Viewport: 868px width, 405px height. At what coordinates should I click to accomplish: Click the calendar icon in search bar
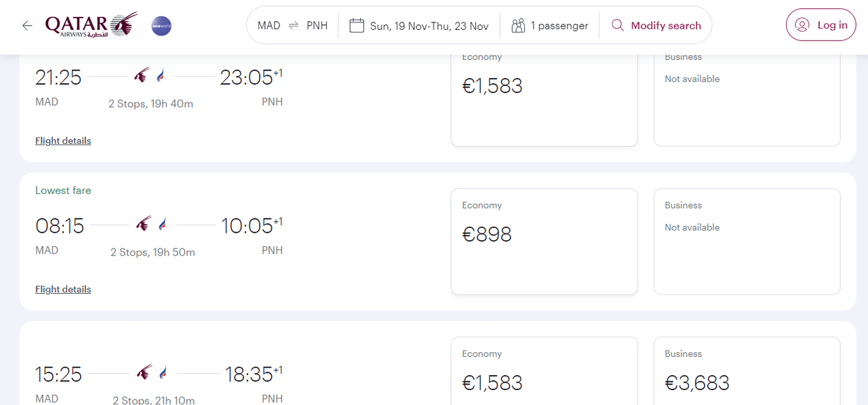click(357, 26)
